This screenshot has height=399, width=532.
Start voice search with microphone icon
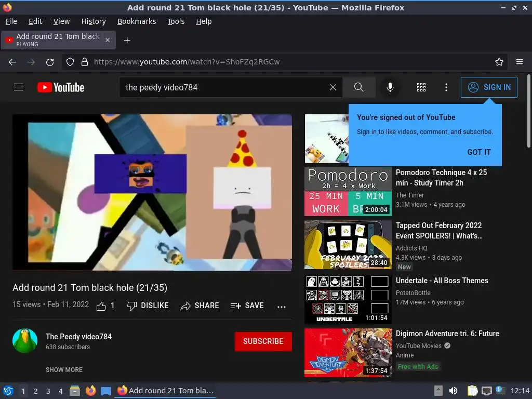point(390,87)
